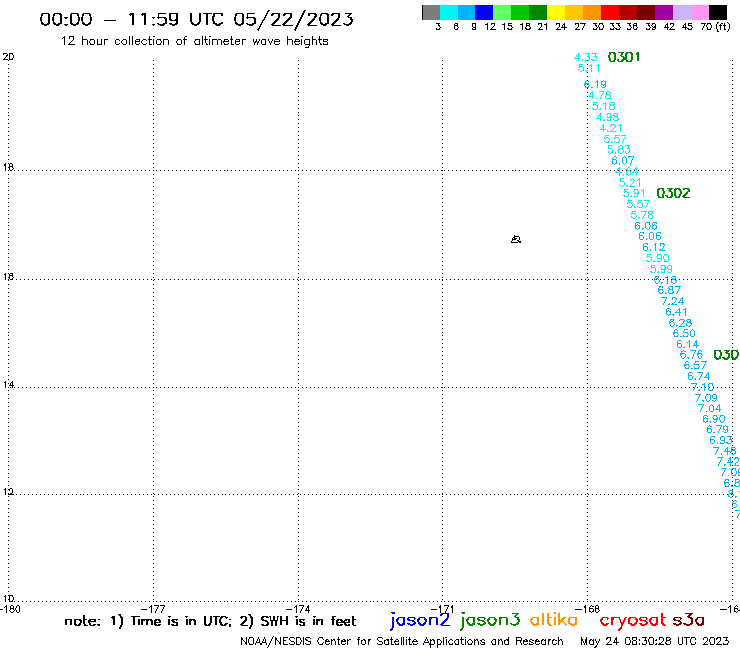This screenshot has width=740, height=650.
Task: Click the wave height value 7.24
Action: tap(673, 301)
